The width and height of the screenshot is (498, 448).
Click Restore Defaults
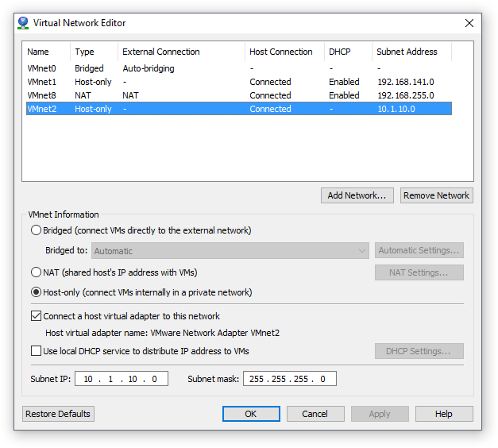pyautogui.click(x=58, y=414)
